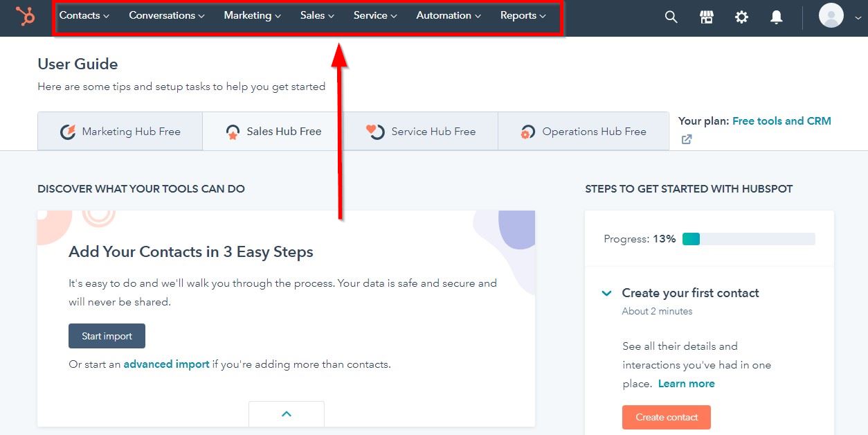Viewport: 868px width, 435px height.
Task: Expand the Service menu
Action: (x=375, y=15)
